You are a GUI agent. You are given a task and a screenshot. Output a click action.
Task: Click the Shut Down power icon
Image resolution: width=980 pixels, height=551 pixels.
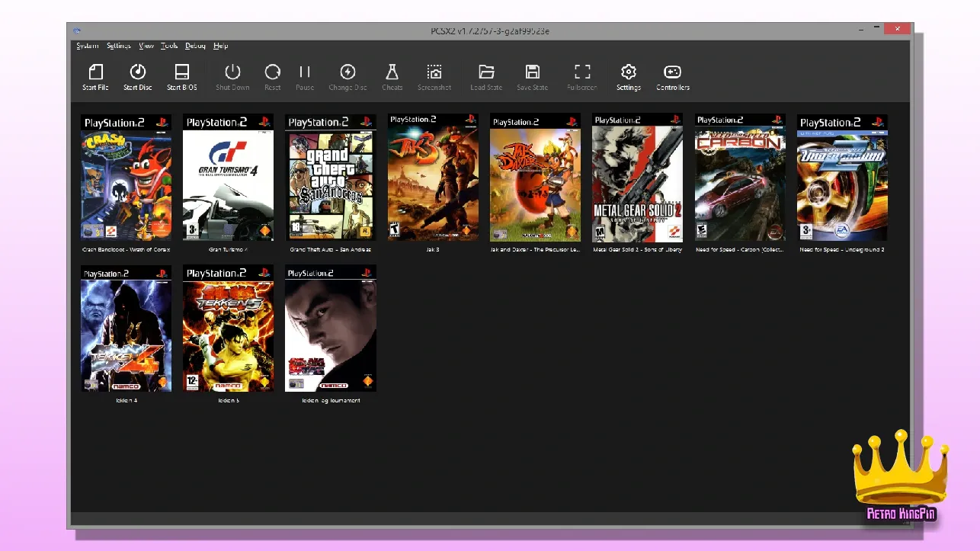(x=232, y=72)
